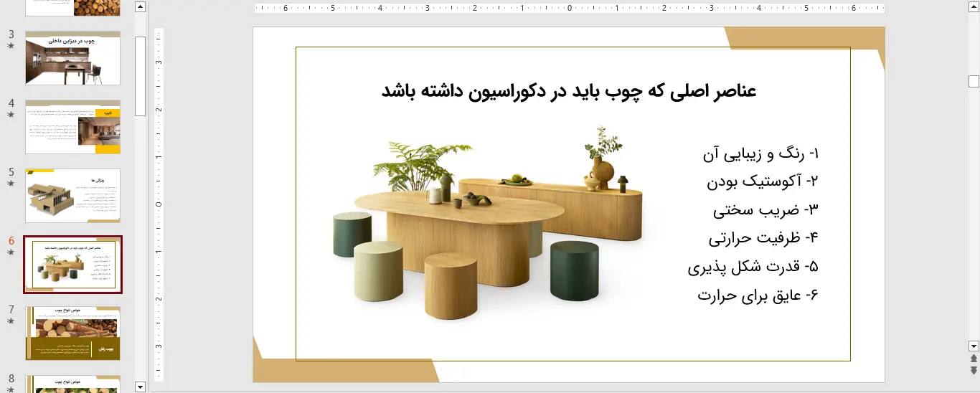Screen dimensions: 980x393
Task: Select slide 5 thumbnail with wooden house model
Action: point(72,196)
